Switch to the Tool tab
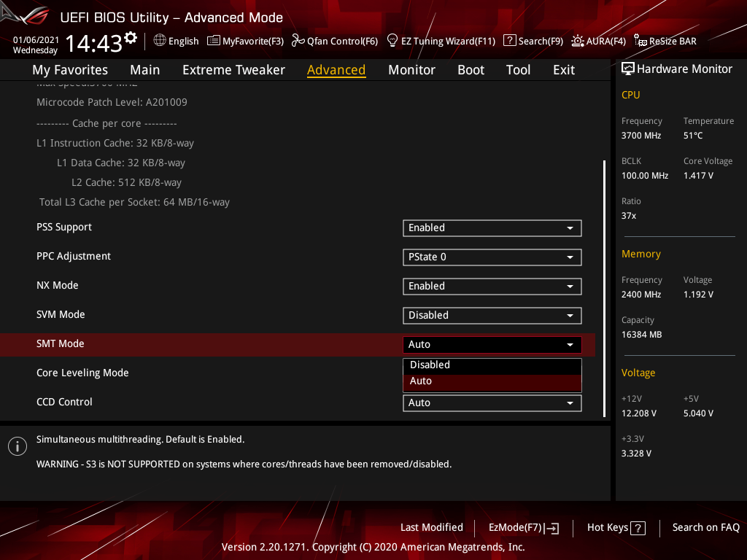 pyautogui.click(x=518, y=70)
